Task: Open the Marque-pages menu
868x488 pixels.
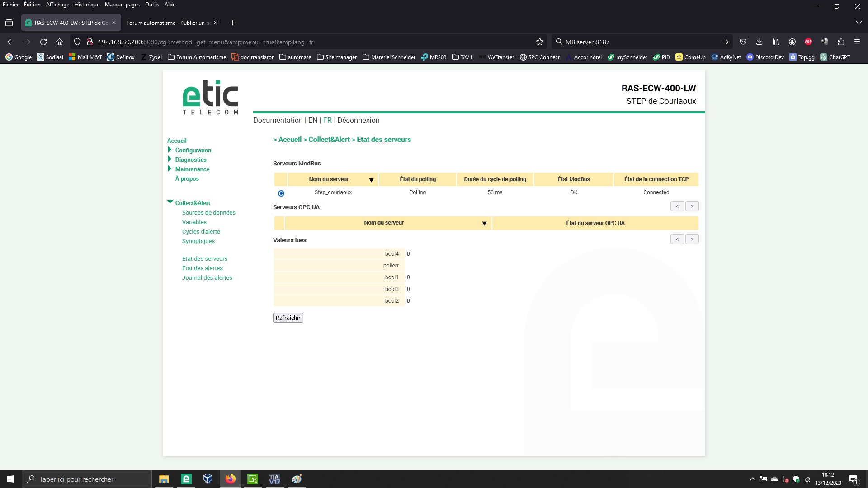Action: (122, 5)
